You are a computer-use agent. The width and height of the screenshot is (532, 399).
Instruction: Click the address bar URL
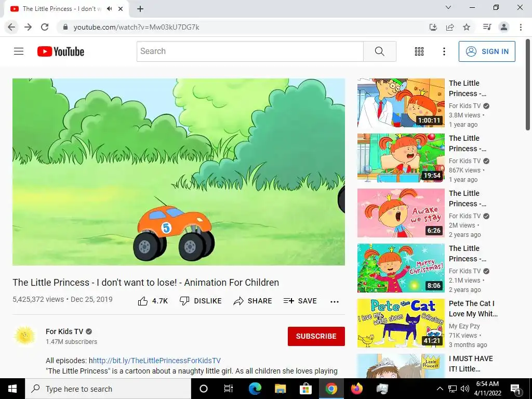(137, 27)
